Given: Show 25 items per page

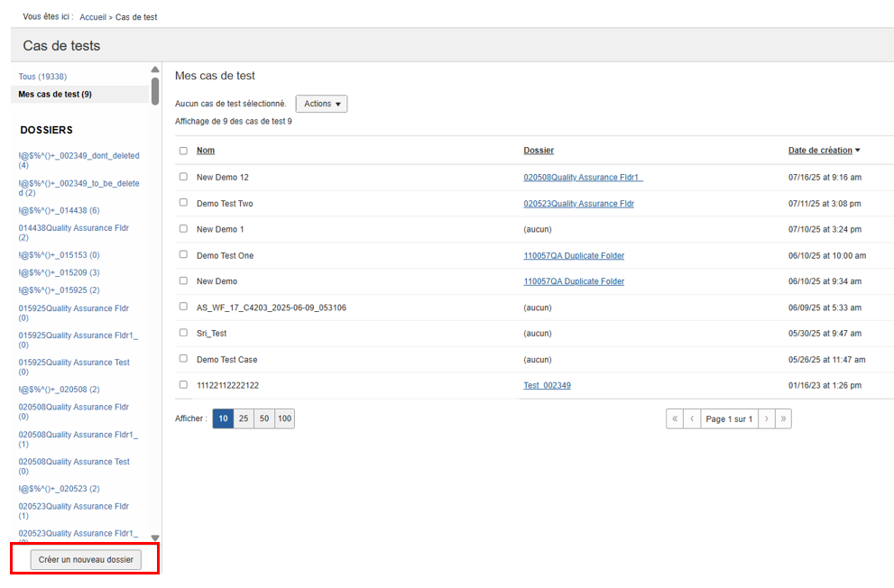Looking at the screenshot, I should click(244, 418).
